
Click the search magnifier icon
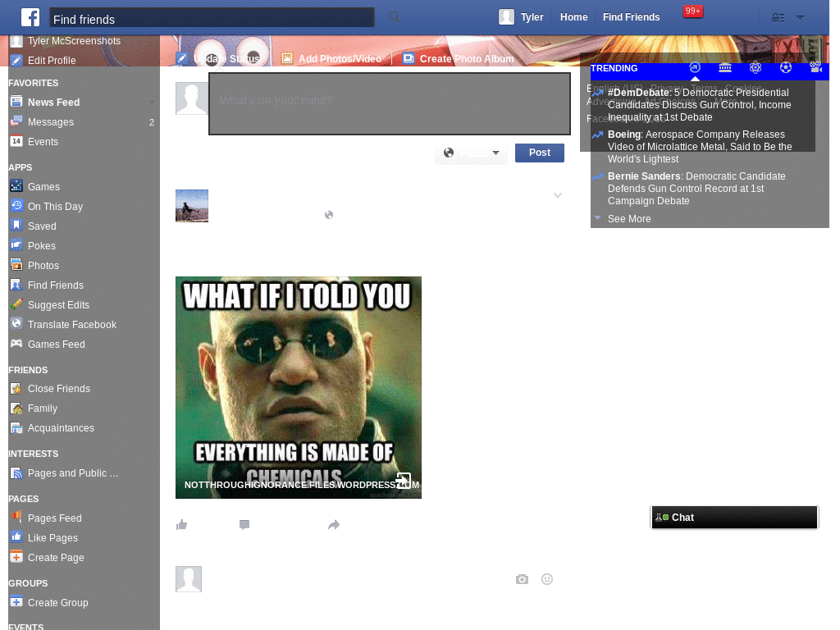395,17
